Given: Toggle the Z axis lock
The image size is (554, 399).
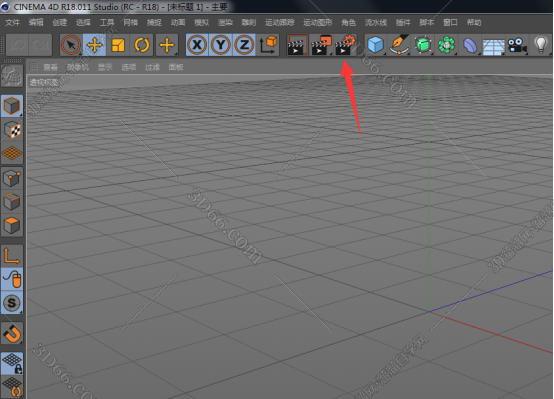Looking at the screenshot, I should click(244, 45).
